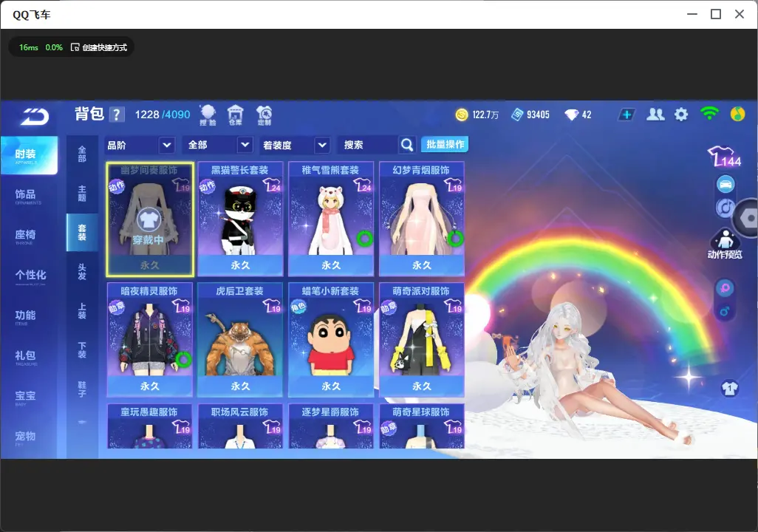Screen dimensions: 758x532
Task: Maximize the QQ飞车 window
Action: pyautogui.click(x=716, y=14)
